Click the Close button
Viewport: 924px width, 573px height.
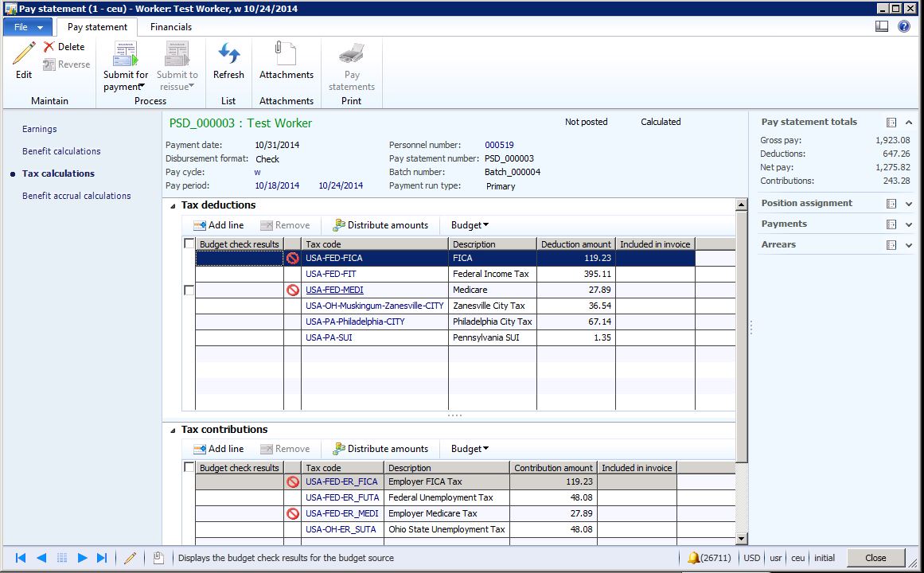pyautogui.click(x=875, y=558)
